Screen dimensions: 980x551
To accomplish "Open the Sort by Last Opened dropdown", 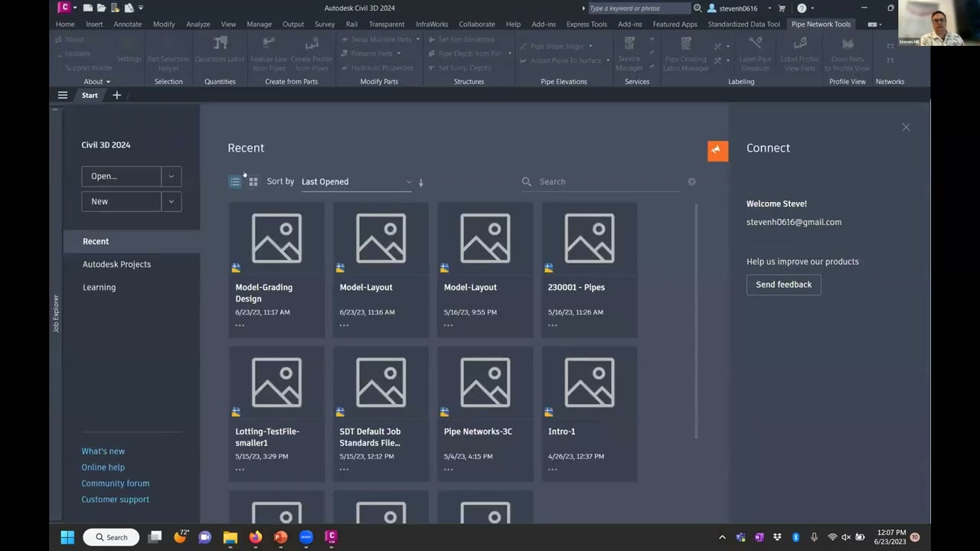I will 356,181.
